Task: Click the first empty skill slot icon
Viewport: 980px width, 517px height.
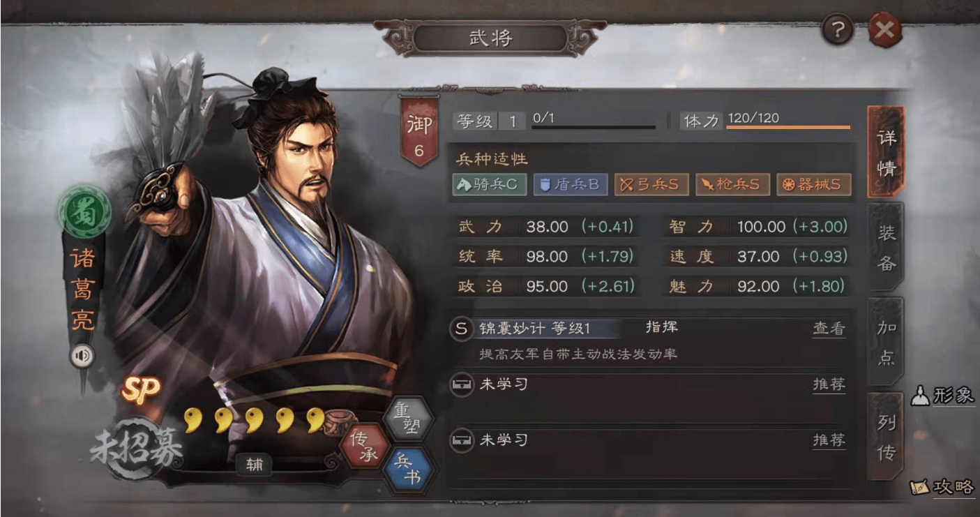Action: [x=461, y=384]
